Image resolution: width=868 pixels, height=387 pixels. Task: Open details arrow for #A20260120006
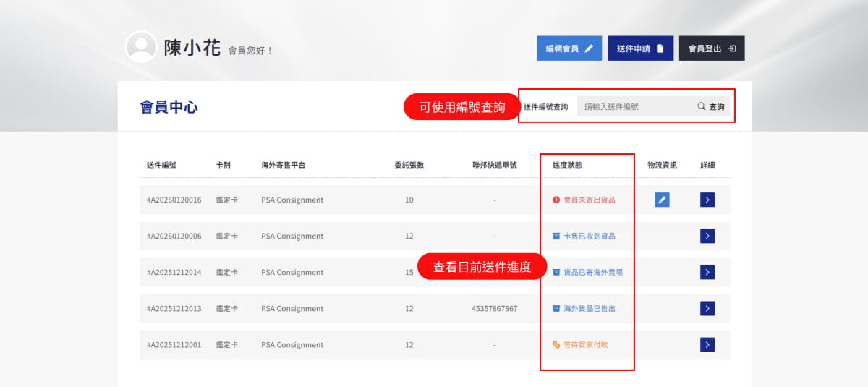click(707, 236)
